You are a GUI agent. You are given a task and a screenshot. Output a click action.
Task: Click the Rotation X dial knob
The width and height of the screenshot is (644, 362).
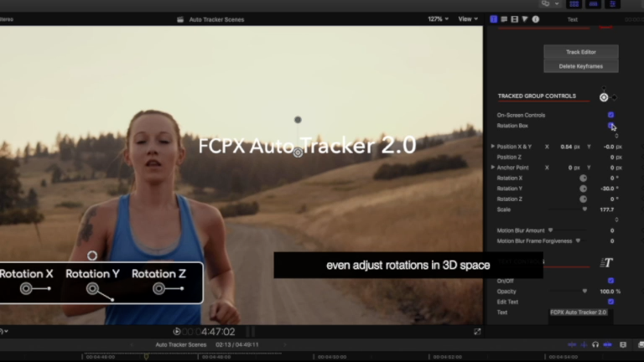[583, 178]
